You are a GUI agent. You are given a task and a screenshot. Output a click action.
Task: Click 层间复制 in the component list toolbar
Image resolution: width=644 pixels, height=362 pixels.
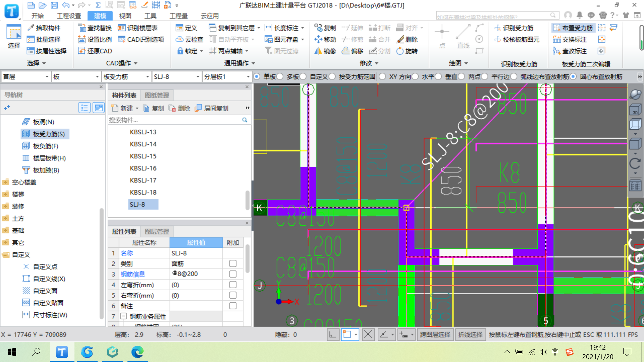212,108
